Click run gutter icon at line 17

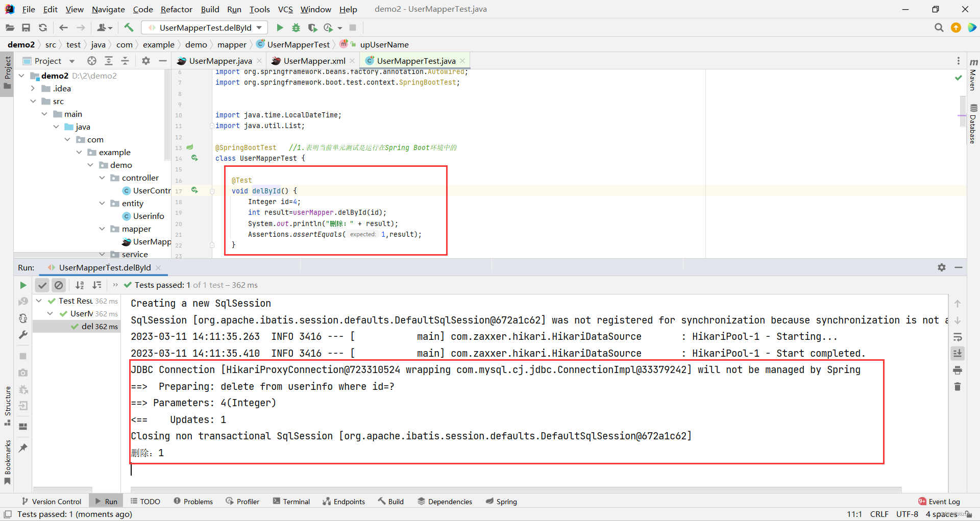(x=194, y=190)
